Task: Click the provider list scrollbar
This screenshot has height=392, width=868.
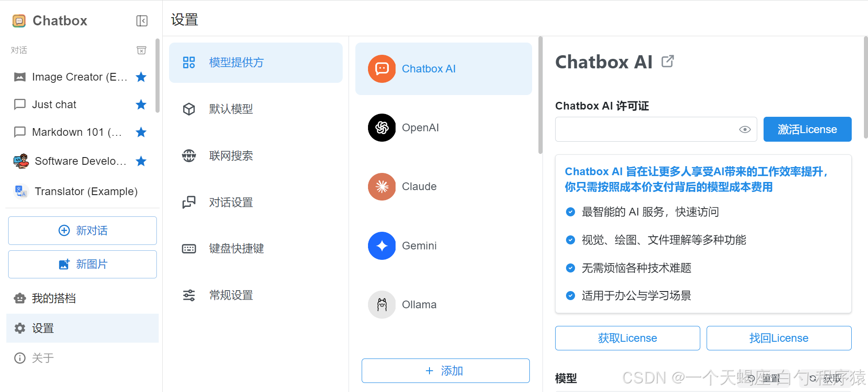Action: 540,95
